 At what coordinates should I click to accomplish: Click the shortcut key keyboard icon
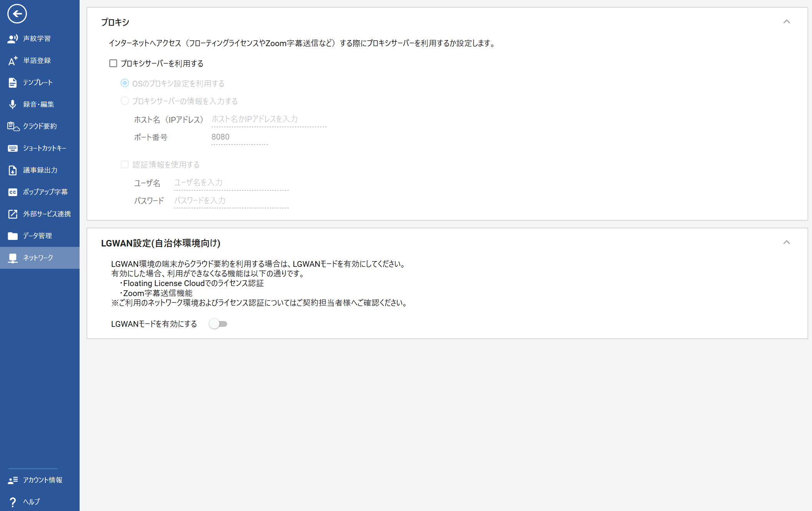(13, 148)
